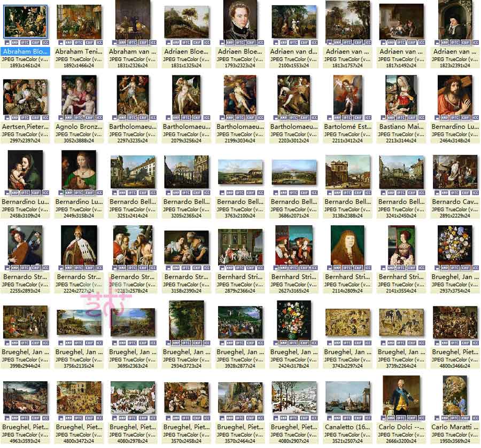The image size is (481, 448).
Task: Click the XMP badge under Abraham Teni... thumbnail
Action: click(68, 43)
